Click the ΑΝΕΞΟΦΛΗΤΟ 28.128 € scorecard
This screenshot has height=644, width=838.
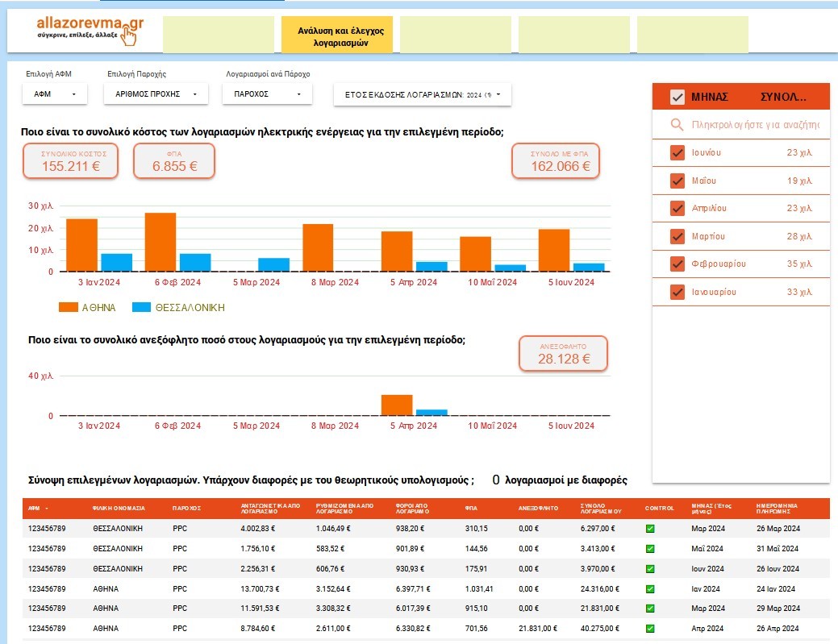pyautogui.click(x=562, y=354)
